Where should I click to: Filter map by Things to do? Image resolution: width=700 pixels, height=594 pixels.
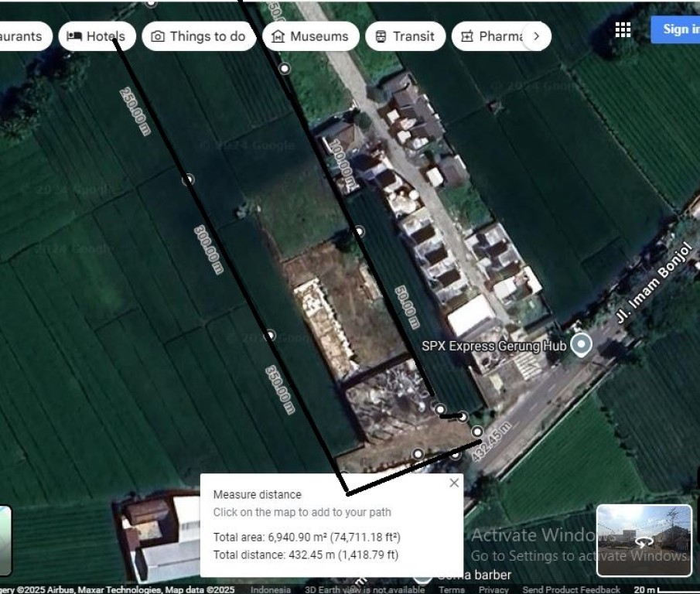pyautogui.click(x=199, y=36)
